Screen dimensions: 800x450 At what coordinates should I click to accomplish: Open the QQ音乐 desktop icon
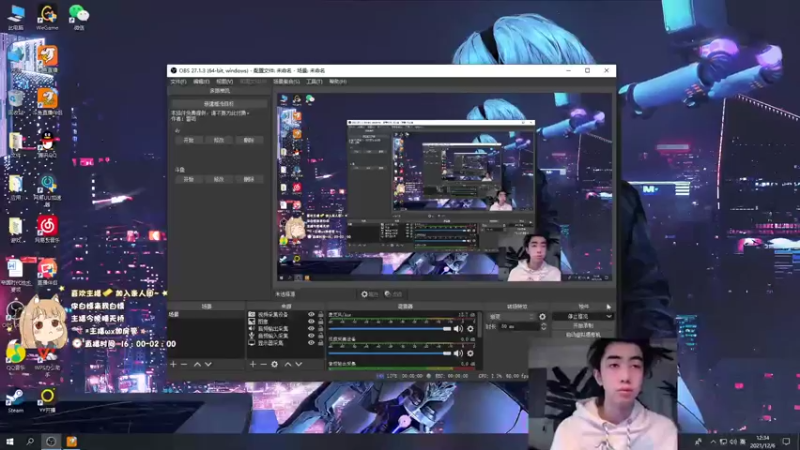click(x=16, y=357)
